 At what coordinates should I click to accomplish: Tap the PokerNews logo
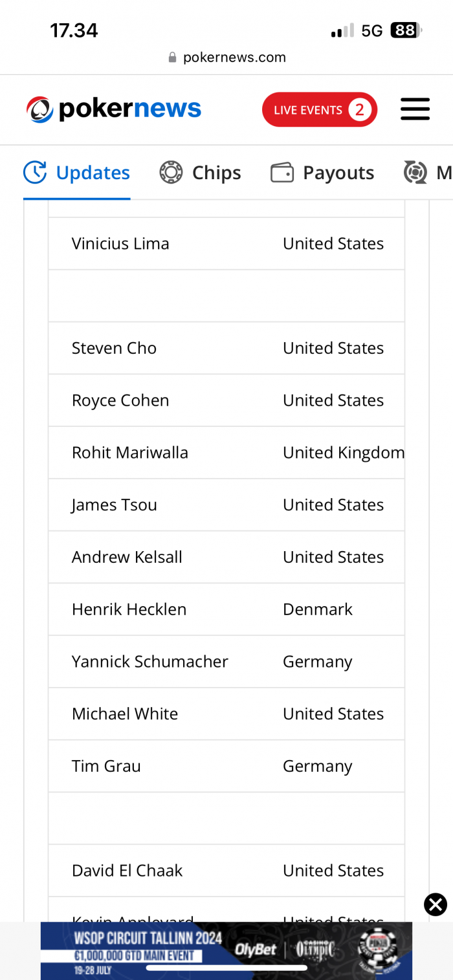point(114,109)
